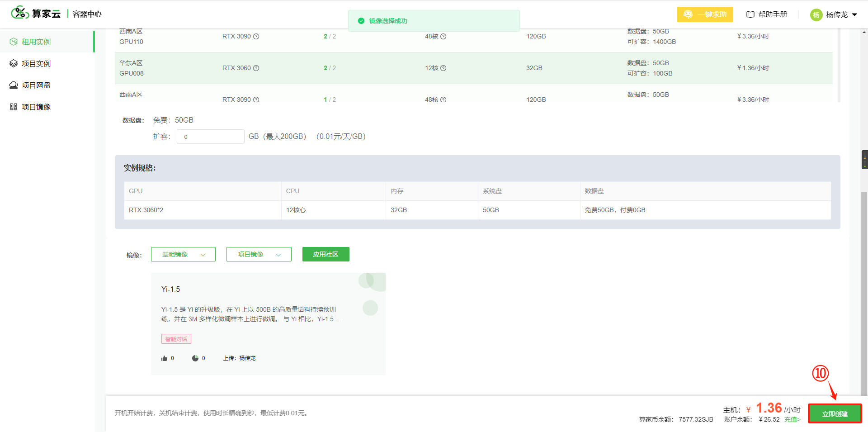Click the 项目实例 layers icon
The width and height of the screenshot is (868, 432).
(x=14, y=63)
